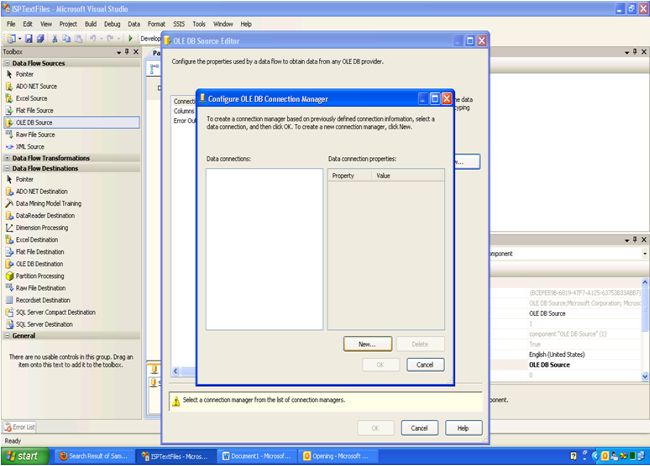This screenshot has width=650, height=466.
Task: Click the Save toolbar icon
Action: click(x=29, y=39)
